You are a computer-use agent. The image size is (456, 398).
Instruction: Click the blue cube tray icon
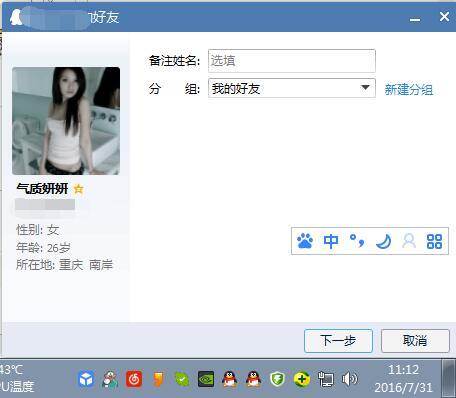coord(86,379)
